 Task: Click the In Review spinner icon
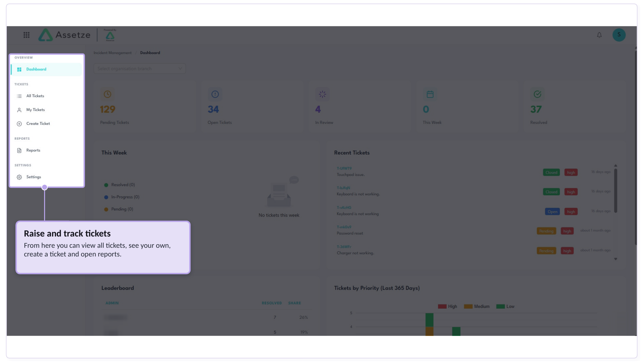coord(322,94)
